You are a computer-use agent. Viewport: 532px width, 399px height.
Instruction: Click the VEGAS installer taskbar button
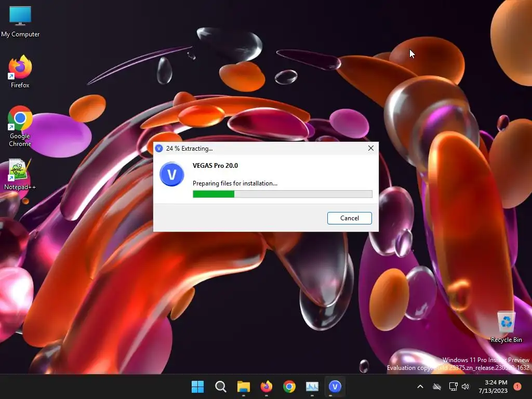[335, 387]
